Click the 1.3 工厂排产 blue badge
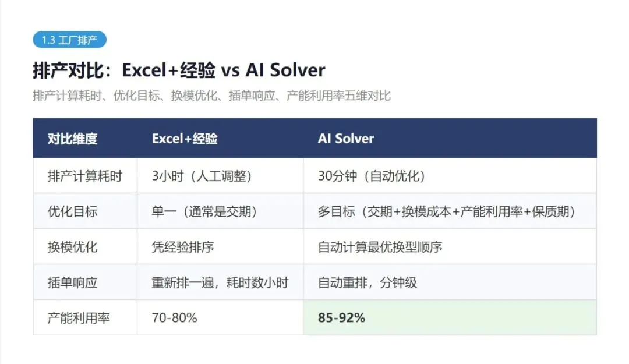 [69, 40]
